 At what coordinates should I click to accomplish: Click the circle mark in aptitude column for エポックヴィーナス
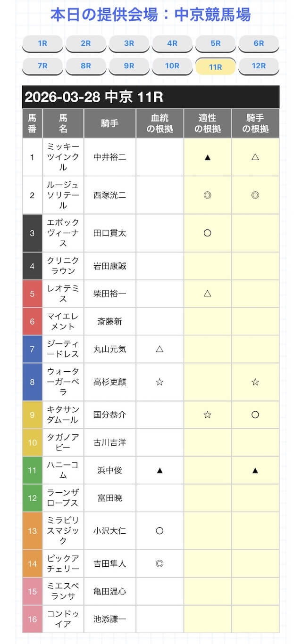[x=207, y=233]
